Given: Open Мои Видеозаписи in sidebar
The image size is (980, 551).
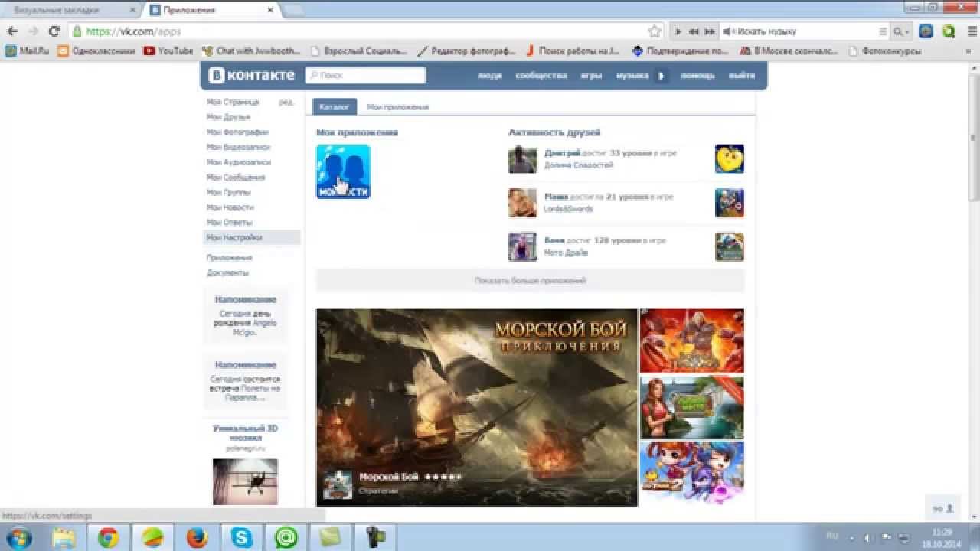Looking at the screenshot, I should tap(238, 147).
